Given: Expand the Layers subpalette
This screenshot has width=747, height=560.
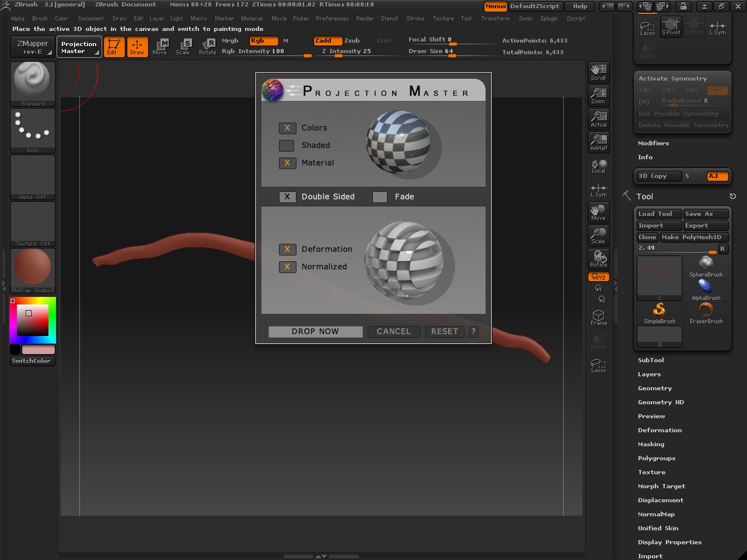Looking at the screenshot, I should pyautogui.click(x=650, y=374).
